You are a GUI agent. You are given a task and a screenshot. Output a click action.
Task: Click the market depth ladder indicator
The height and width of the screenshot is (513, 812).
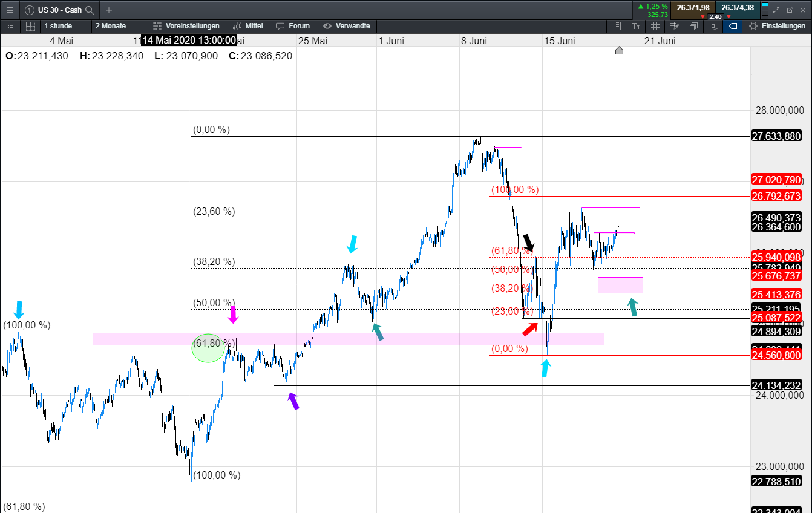click(765, 10)
